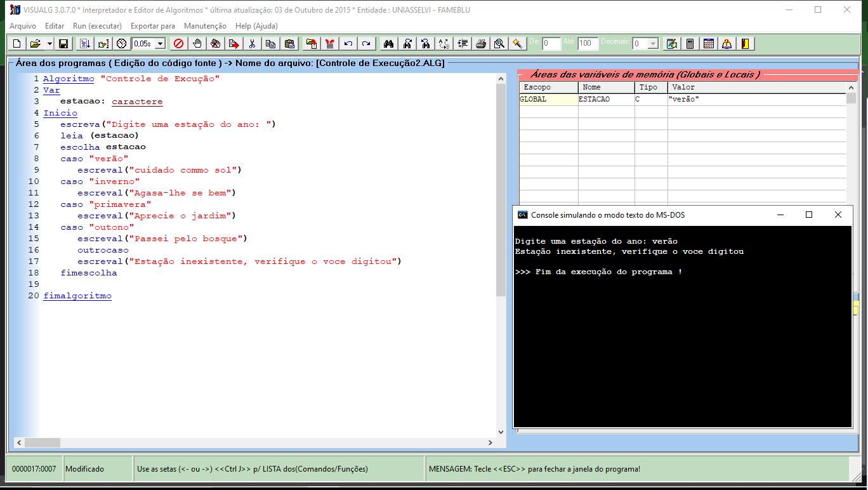This screenshot has width=868, height=490.
Task: Undo the last edit
Action: pyautogui.click(x=348, y=44)
